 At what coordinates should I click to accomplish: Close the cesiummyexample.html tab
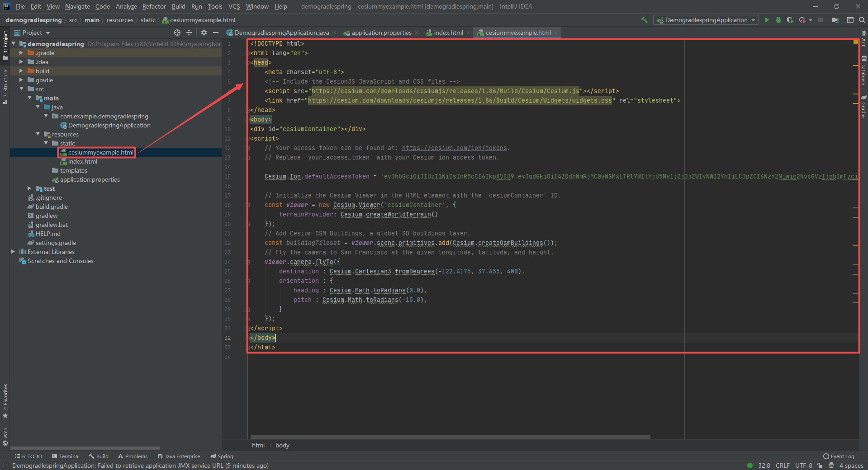(556, 33)
